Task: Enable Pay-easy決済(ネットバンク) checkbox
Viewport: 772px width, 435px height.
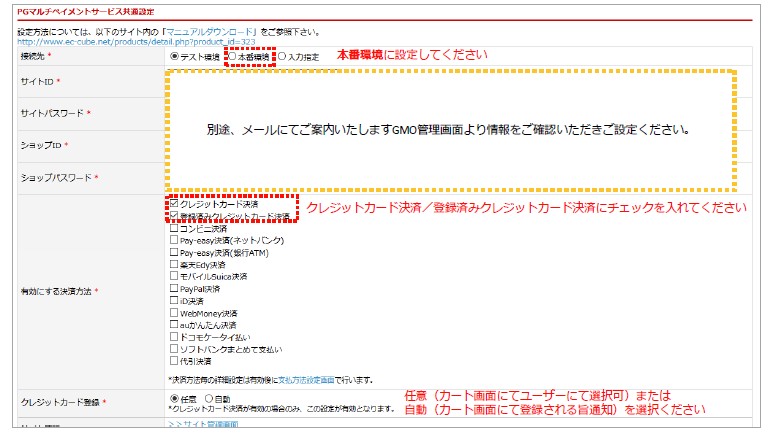Action: coord(174,240)
